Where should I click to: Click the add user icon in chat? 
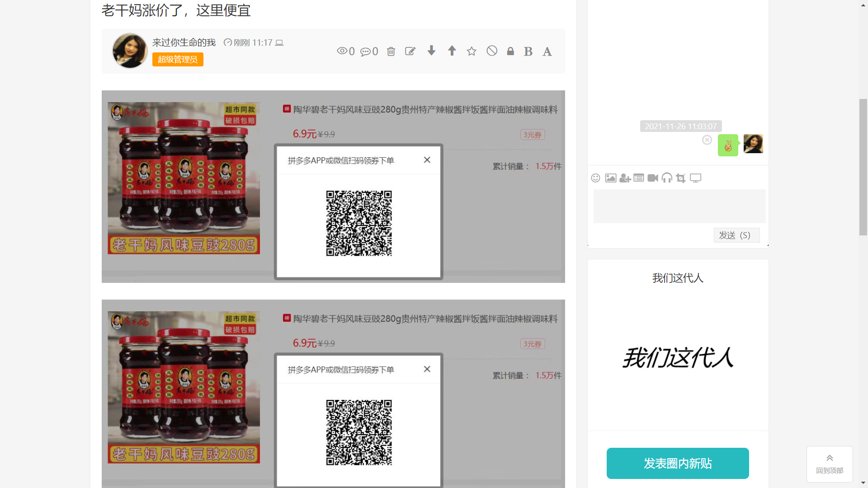click(x=625, y=178)
